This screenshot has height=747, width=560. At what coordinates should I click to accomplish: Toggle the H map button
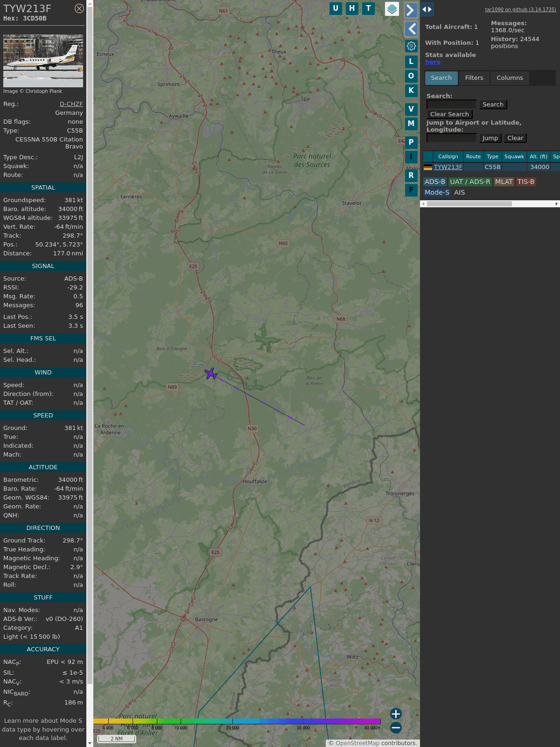(x=352, y=8)
